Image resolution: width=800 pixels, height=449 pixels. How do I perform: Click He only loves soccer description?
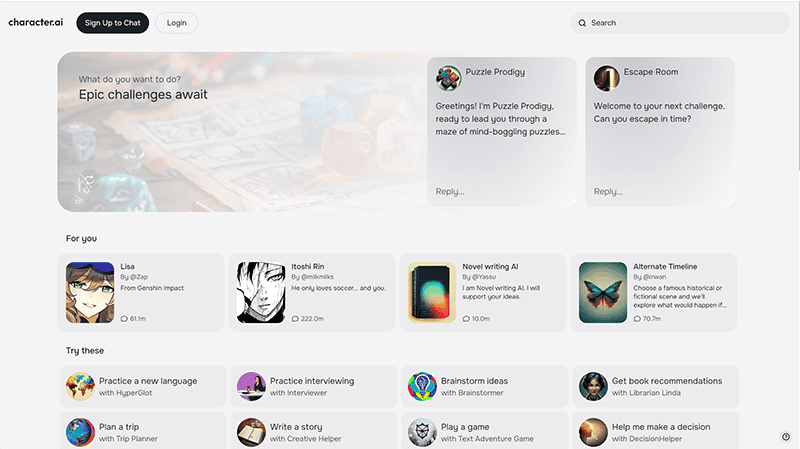pyautogui.click(x=338, y=288)
